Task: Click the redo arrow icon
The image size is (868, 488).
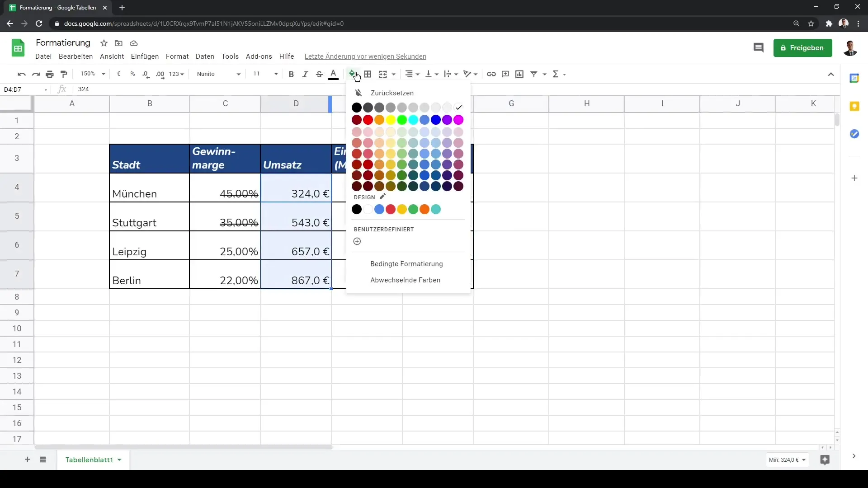Action: 36,74
